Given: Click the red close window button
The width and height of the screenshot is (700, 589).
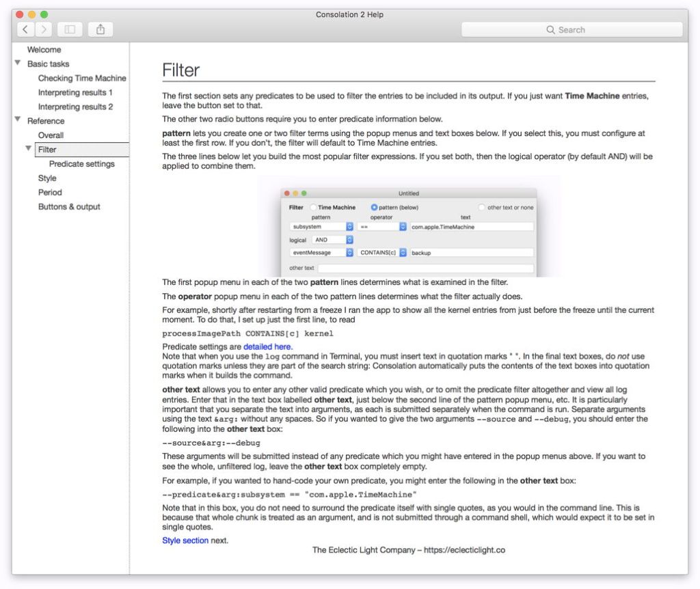Looking at the screenshot, I should [x=19, y=14].
